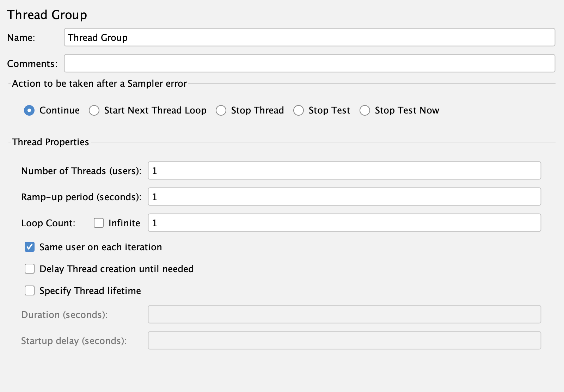
Task: Choose Start Next Thread Loop option
Action: 94,110
